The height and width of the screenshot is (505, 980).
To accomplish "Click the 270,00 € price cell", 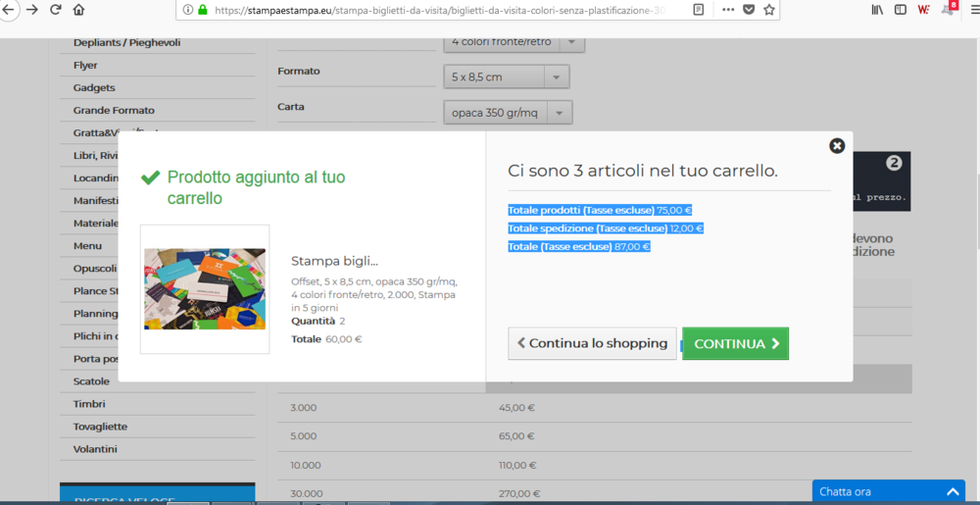I will 519,494.
